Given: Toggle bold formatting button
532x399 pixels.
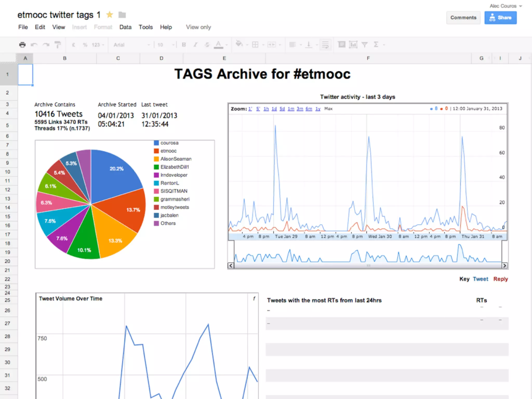Looking at the screenshot, I should coord(184,45).
